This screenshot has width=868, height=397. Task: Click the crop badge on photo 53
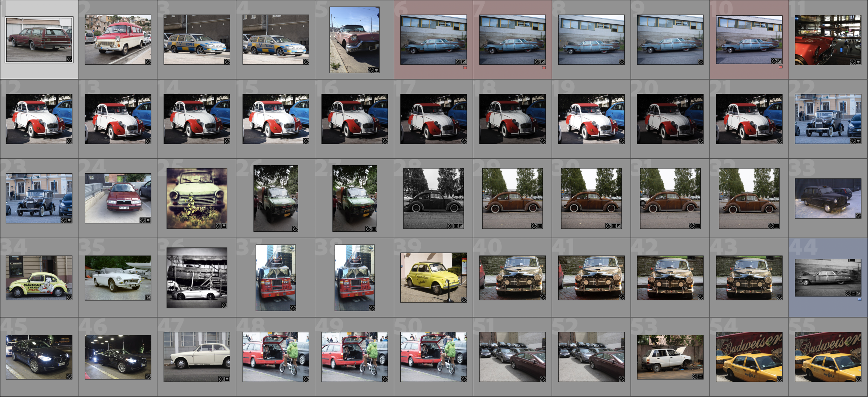pos(701,377)
